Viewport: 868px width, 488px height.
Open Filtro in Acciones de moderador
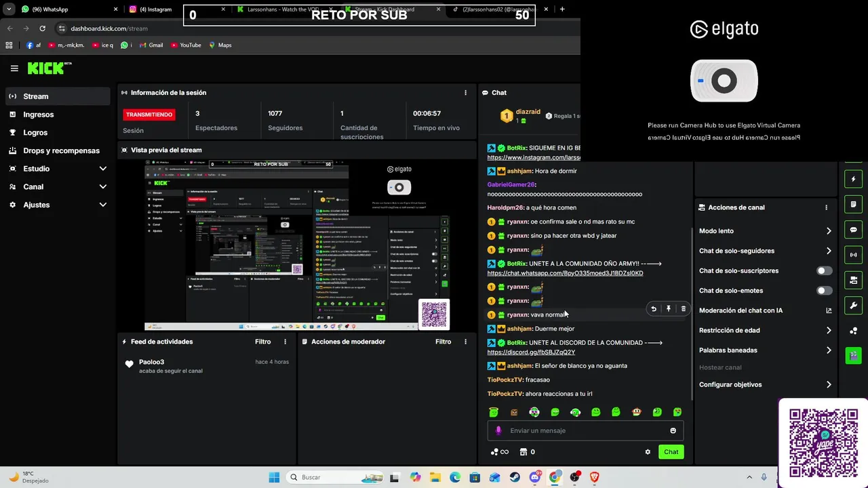443,342
